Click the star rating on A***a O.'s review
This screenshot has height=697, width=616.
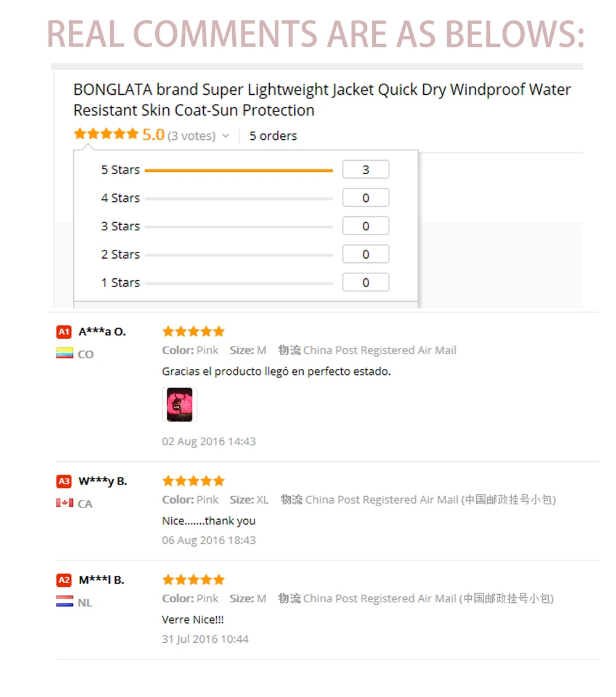point(193,331)
